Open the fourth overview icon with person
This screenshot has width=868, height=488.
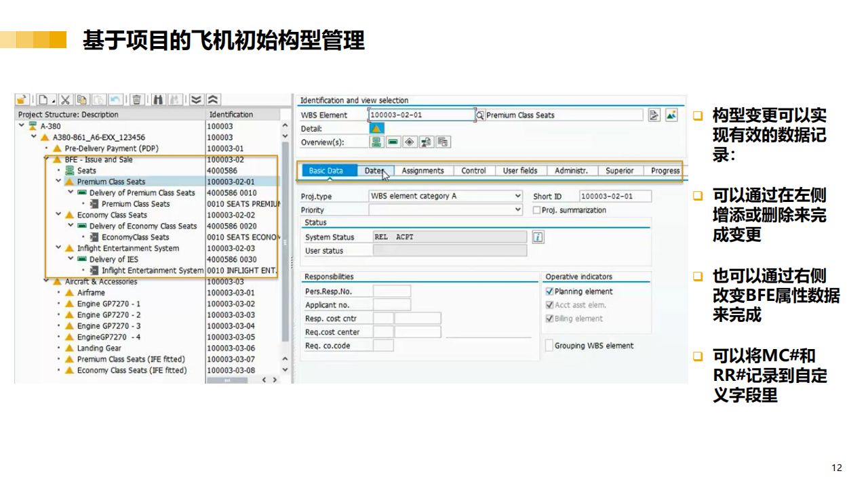tap(426, 142)
